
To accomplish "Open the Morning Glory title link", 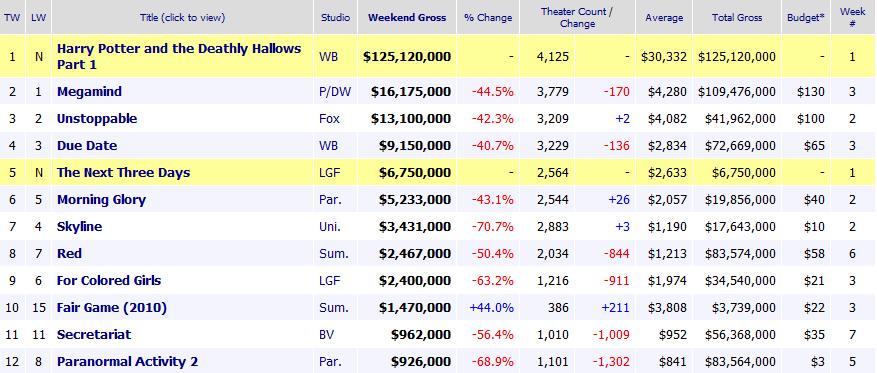I will 101,200.
